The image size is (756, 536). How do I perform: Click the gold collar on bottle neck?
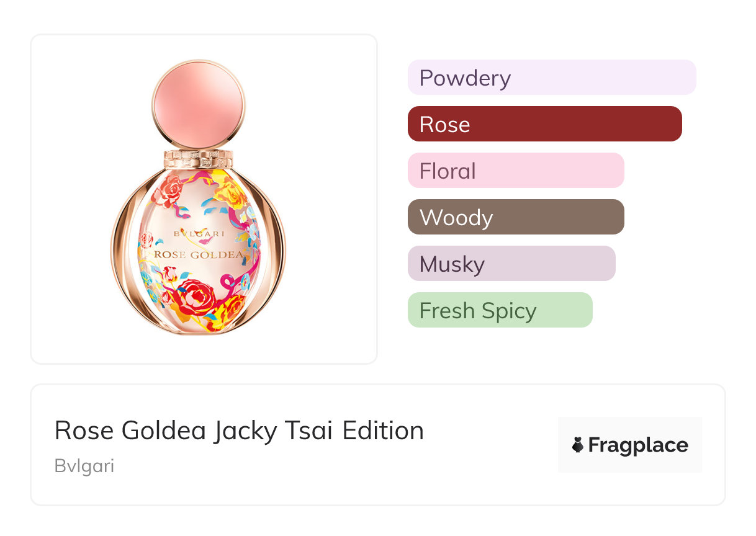pos(198,158)
